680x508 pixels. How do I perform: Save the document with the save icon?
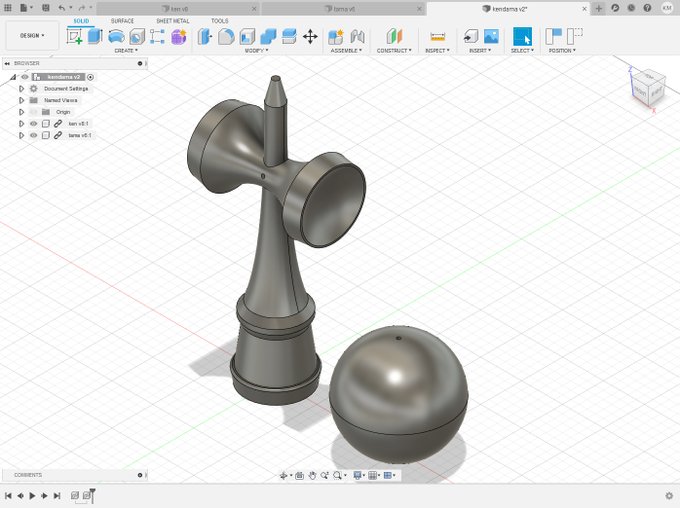click(x=46, y=8)
